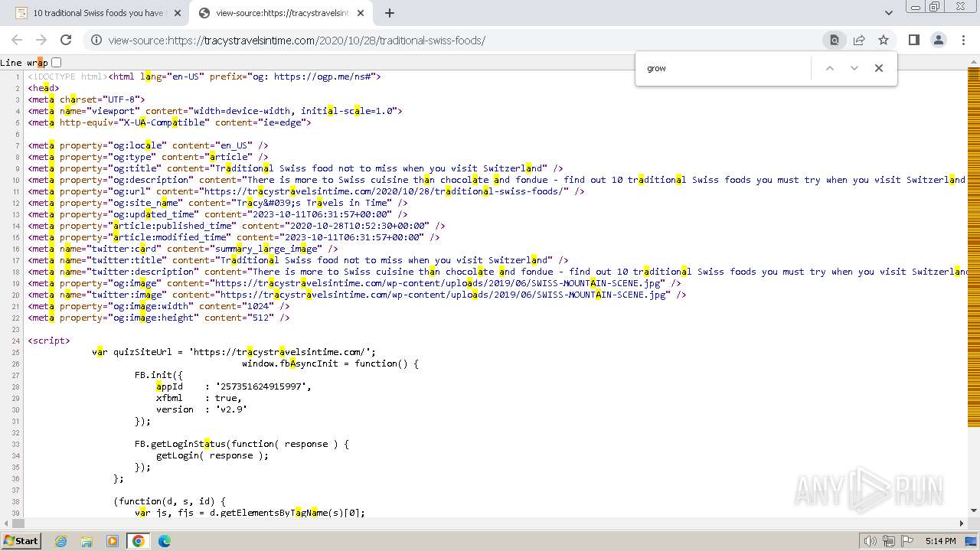Go forward to the next page
The image size is (980, 551).
pos(41,40)
